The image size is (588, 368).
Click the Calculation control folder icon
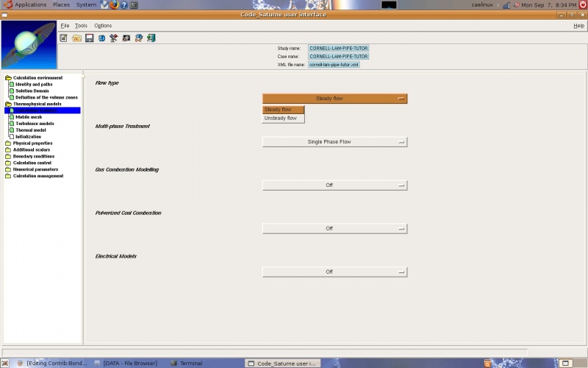(8, 163)
